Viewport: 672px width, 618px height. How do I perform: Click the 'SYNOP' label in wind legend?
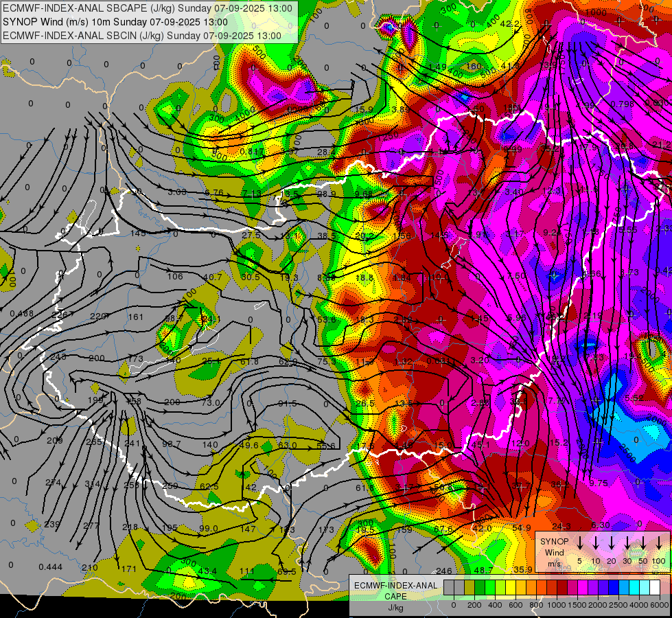click(x=554, y=541)
